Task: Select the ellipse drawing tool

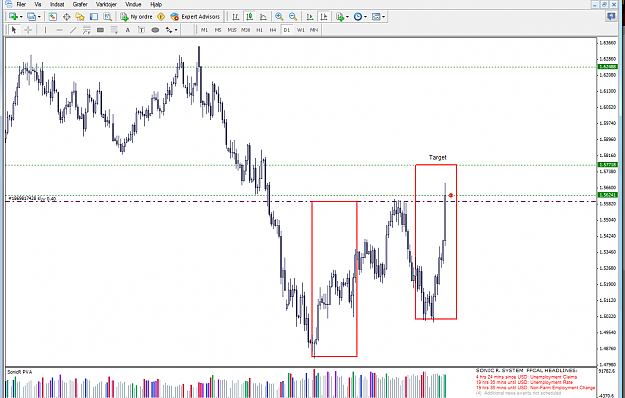Action: (155, 30)
